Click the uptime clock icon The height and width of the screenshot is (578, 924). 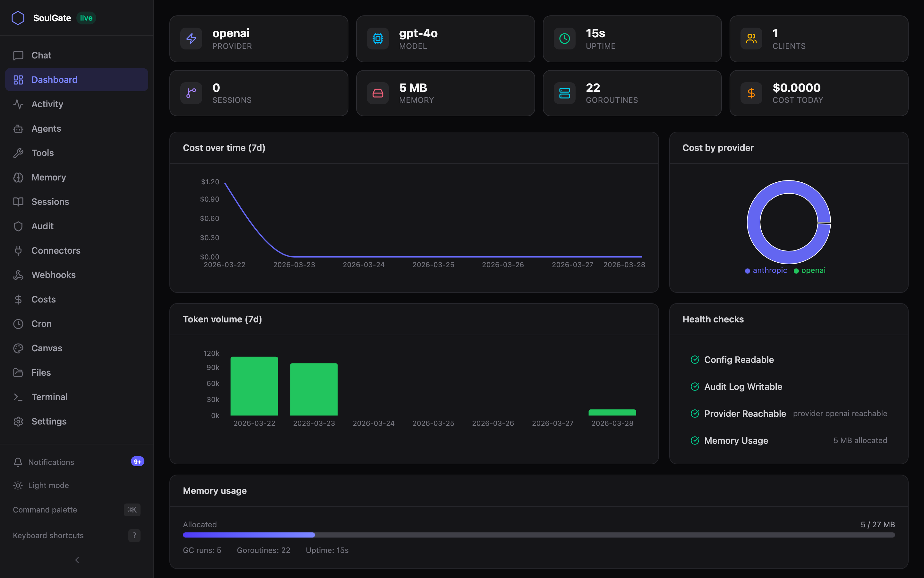point(564,39)
